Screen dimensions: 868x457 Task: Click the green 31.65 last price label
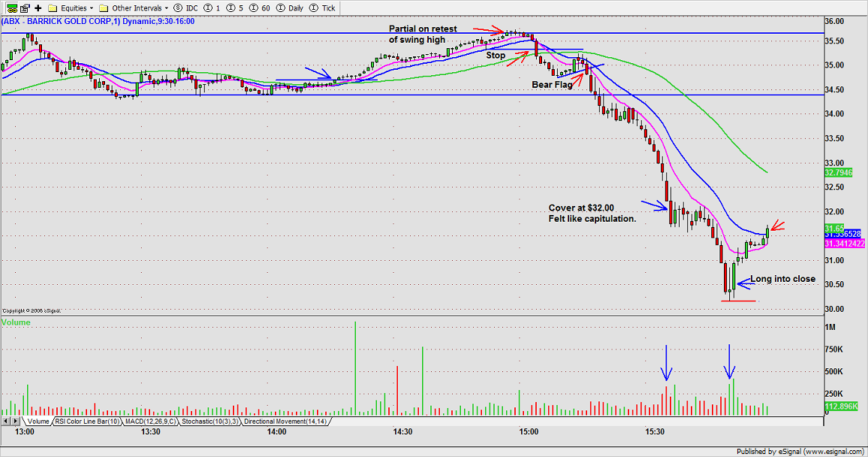tap(834, 228)
